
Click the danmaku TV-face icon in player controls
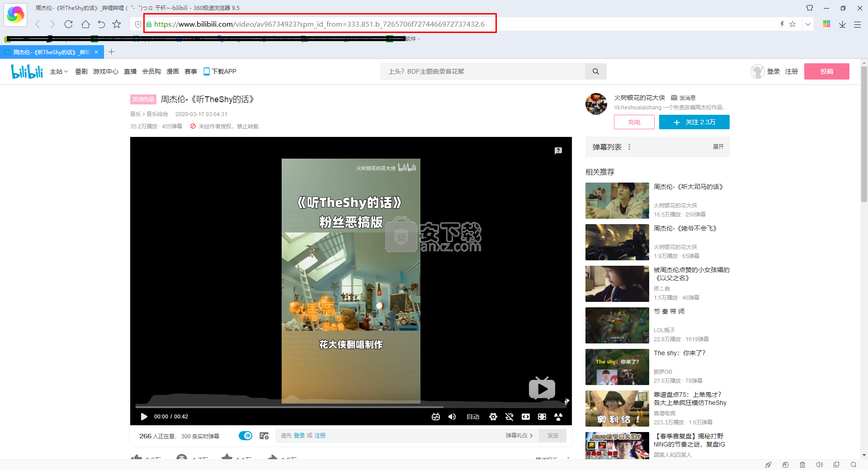(436, 417)
